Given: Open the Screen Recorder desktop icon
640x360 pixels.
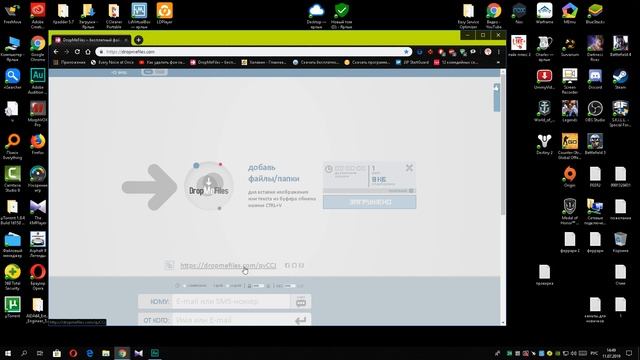Looking at the screenshot, I should pos(570,81).
